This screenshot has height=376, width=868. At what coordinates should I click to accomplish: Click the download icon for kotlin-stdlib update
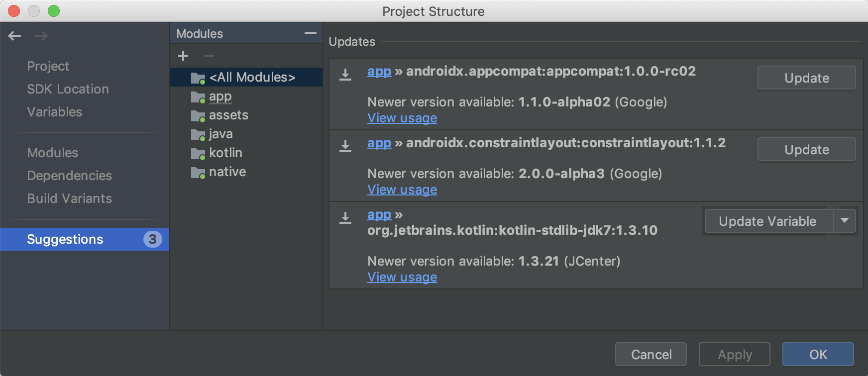pyautogui.click(x=345, y=218)
